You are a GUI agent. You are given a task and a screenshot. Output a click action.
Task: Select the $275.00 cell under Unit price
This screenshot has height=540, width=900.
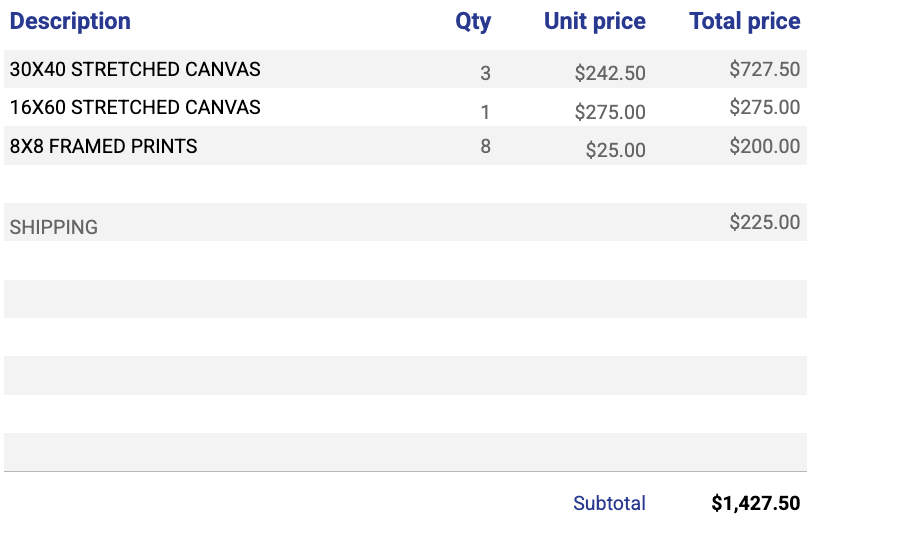(610, 112)
